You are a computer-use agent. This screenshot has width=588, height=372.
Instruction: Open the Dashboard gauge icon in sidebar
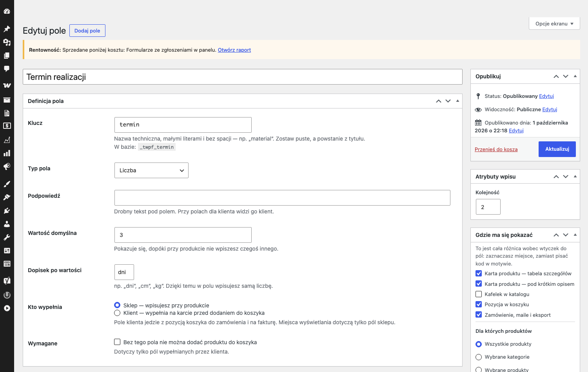(7, 11)
